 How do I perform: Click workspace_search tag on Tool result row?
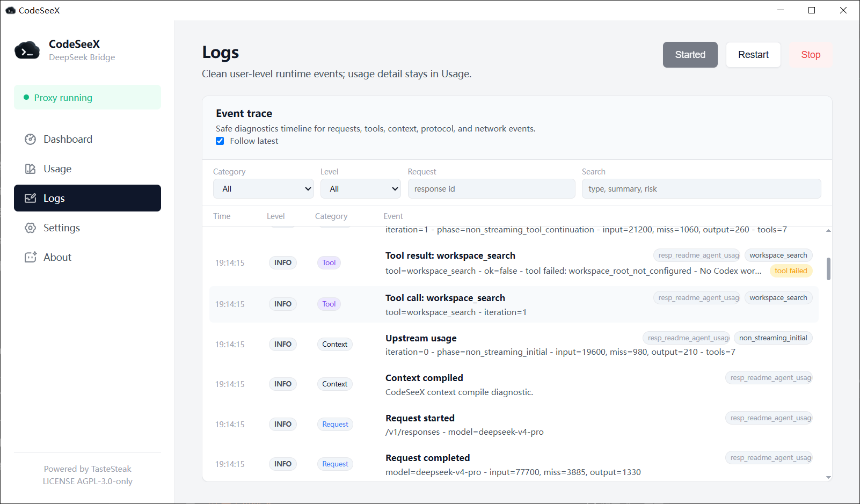(778, 255)
